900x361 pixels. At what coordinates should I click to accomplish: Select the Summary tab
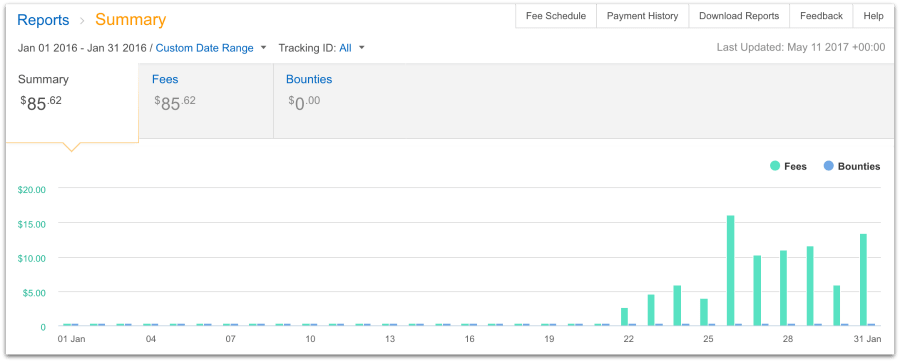(x=72, y=101)
